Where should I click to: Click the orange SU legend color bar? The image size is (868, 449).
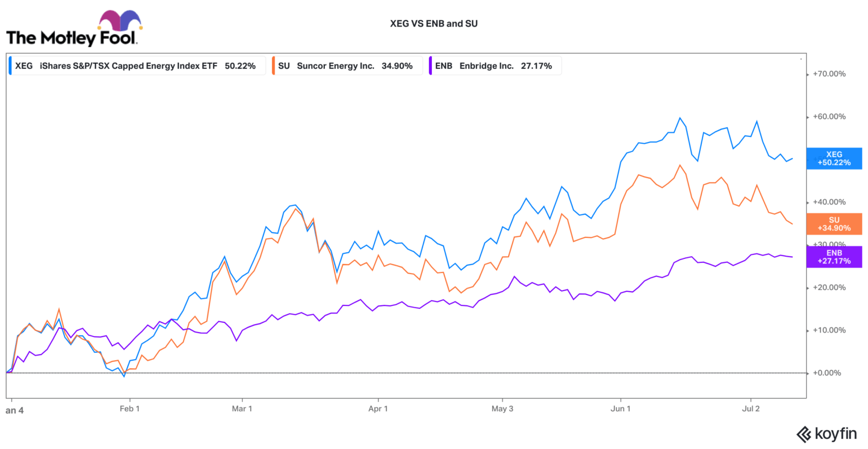pos(274,66)
